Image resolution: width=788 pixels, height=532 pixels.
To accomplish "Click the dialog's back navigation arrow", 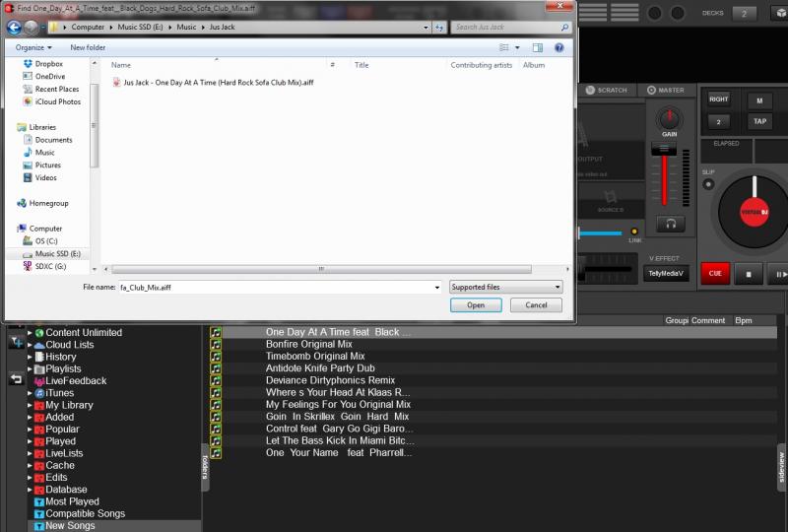I will pyautogui.click(x=15, y=28).
